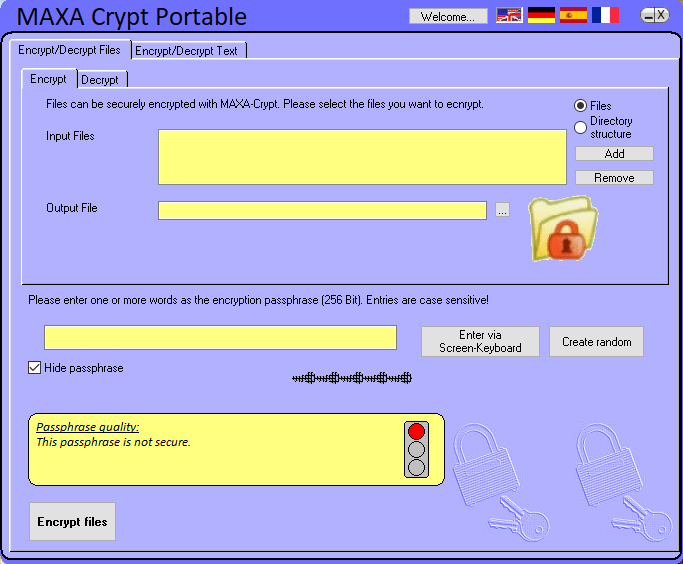Select the French flag icon
Image resolution: width=683 pixels, height=564 pixels.
pos(605,15)
